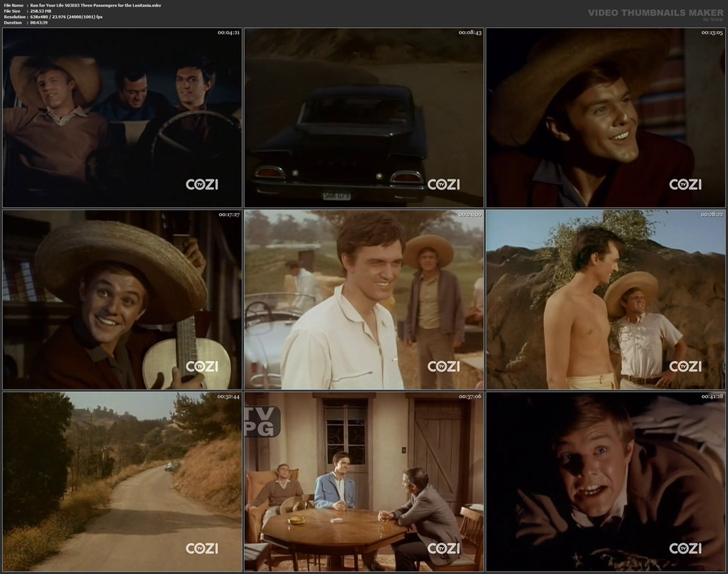
Task: Click the 00:08:43 timestamp label
Action: pyautogui.click(x=470, y=32)
